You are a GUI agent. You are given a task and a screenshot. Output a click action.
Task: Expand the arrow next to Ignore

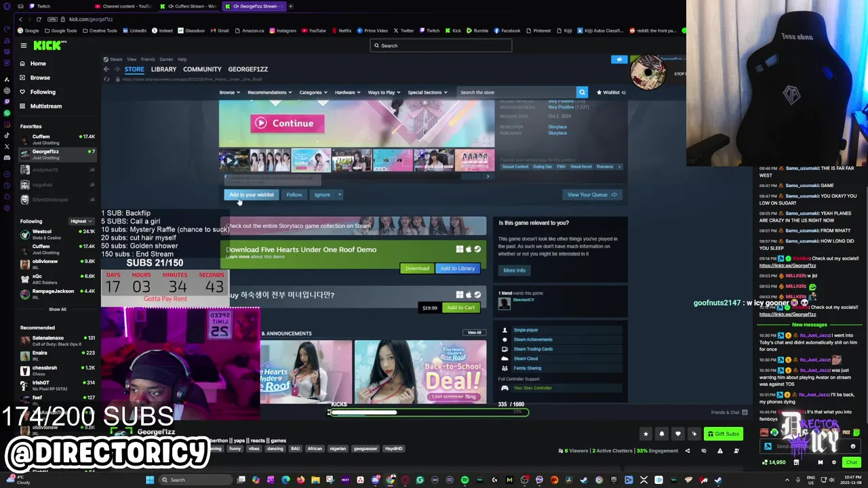pos(340,195)
